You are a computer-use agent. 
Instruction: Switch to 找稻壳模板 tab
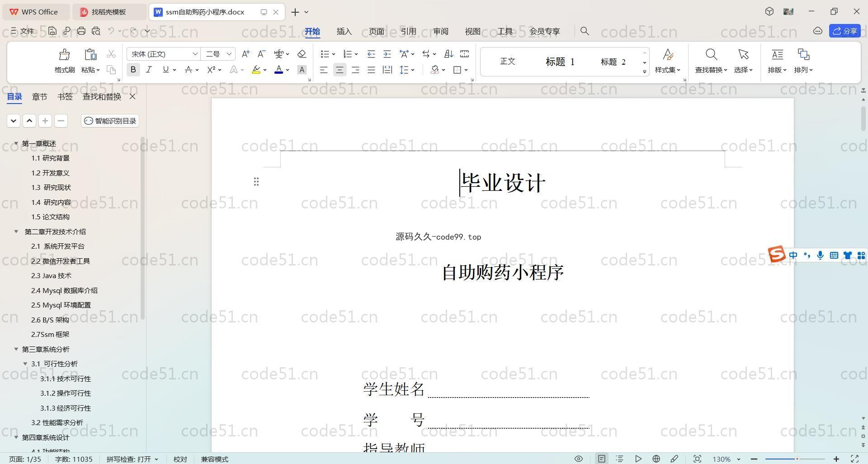tap(108, 12)
